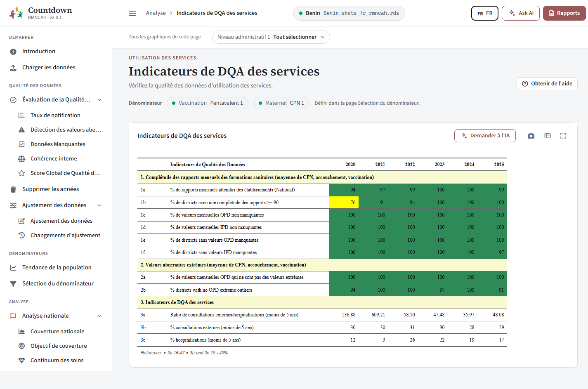Click the Introduction info icon
This screenshot has width=588, height=389.
pyautogui.click(x=13, y=52)
